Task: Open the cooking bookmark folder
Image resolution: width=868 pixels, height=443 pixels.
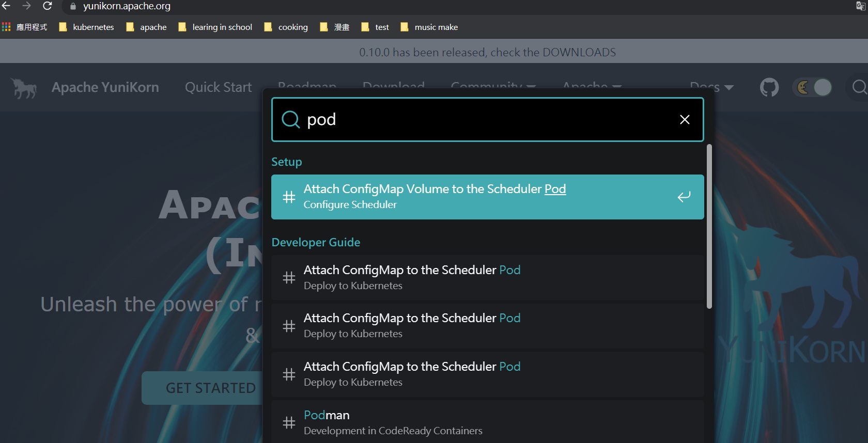Action: coord(286,27)
